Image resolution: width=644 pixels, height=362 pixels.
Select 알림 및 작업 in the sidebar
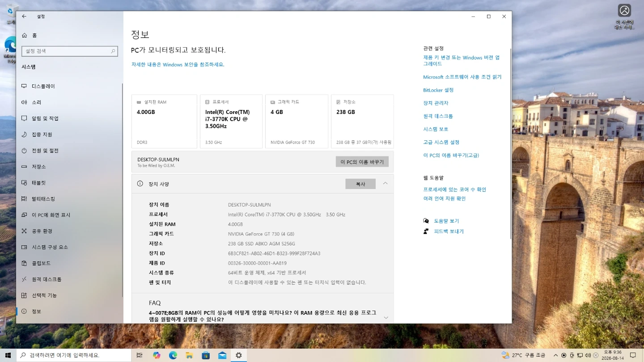point(69,118)
